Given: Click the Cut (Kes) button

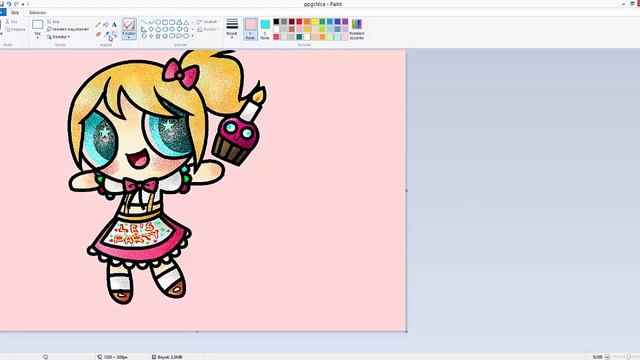Looking at the screenshot, I should click(x=11, y=22).
